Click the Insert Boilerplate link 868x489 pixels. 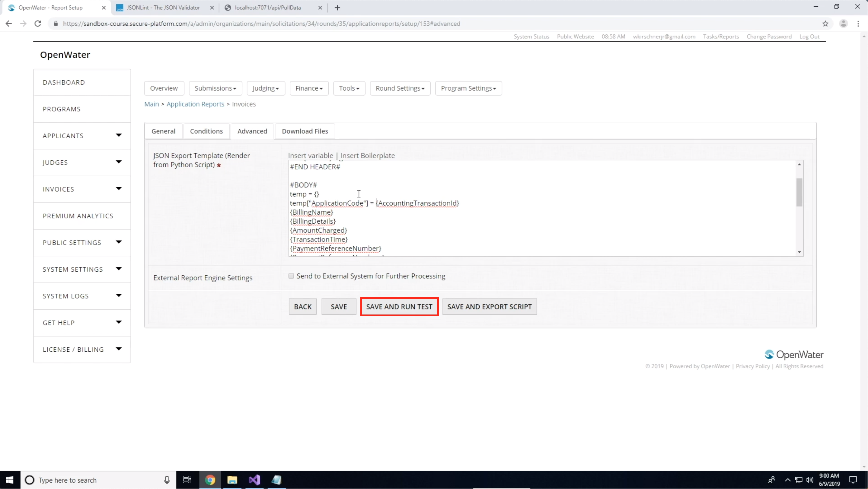368,156
